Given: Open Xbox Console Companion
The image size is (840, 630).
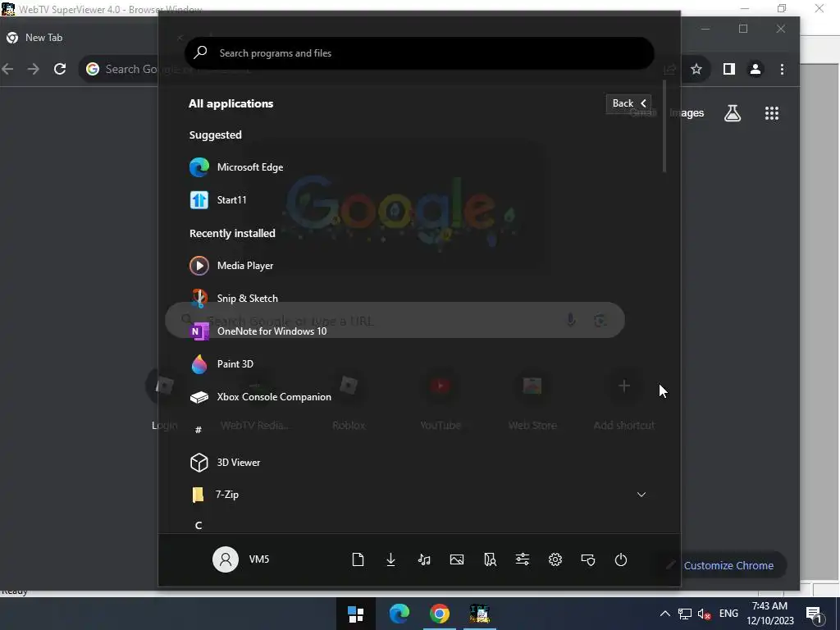Looking at the screenshot, I should click(x=260, y=397).
